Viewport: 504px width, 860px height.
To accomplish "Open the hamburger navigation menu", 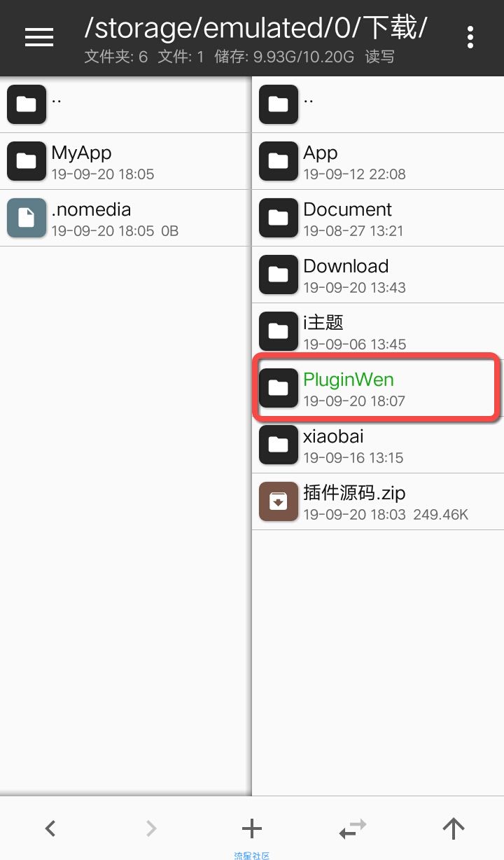I will pyautogui.click(x=39, y=37).
